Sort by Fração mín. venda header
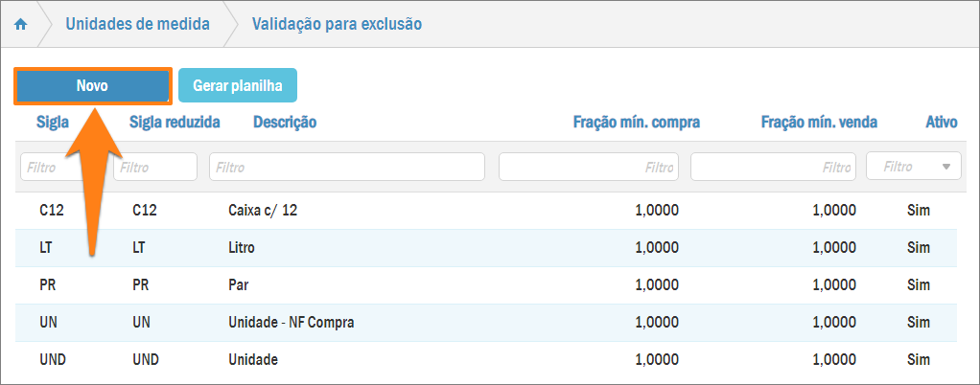Screen dimensions: 980x385 tap(819, 122)
